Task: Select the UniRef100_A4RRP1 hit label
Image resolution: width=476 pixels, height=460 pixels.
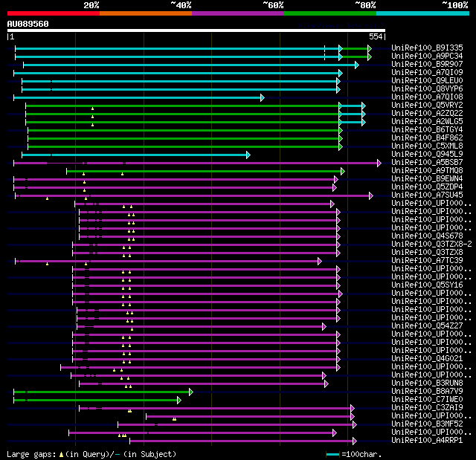Action: (427, 441)
